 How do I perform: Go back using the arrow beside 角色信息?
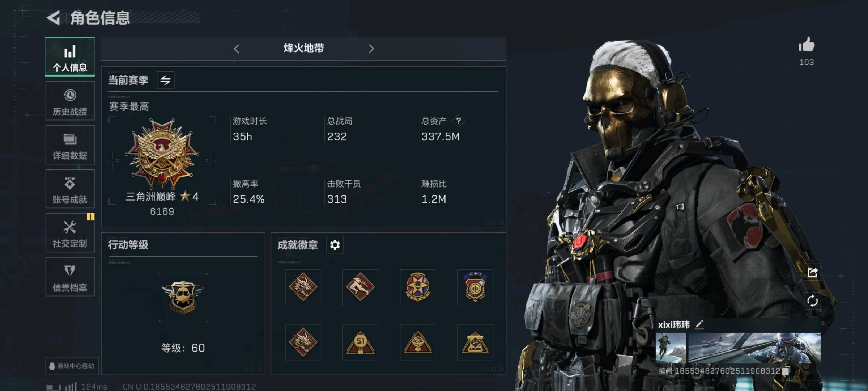[x=54, y=18]
